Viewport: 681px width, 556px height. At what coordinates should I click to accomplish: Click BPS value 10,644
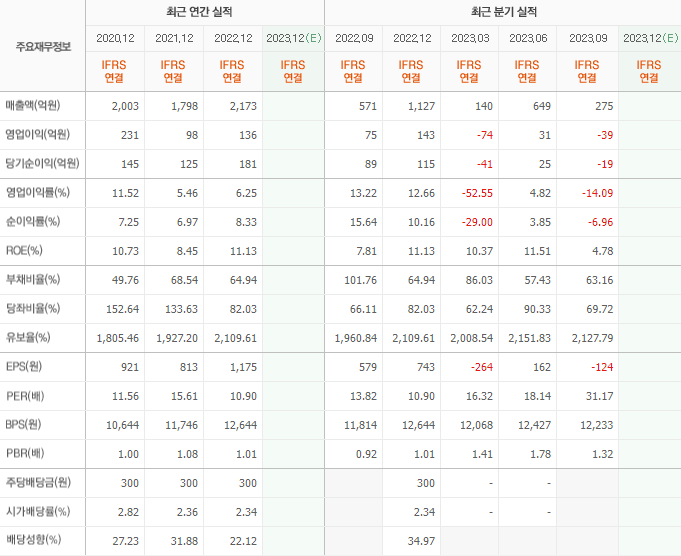[x=122, y=425]
